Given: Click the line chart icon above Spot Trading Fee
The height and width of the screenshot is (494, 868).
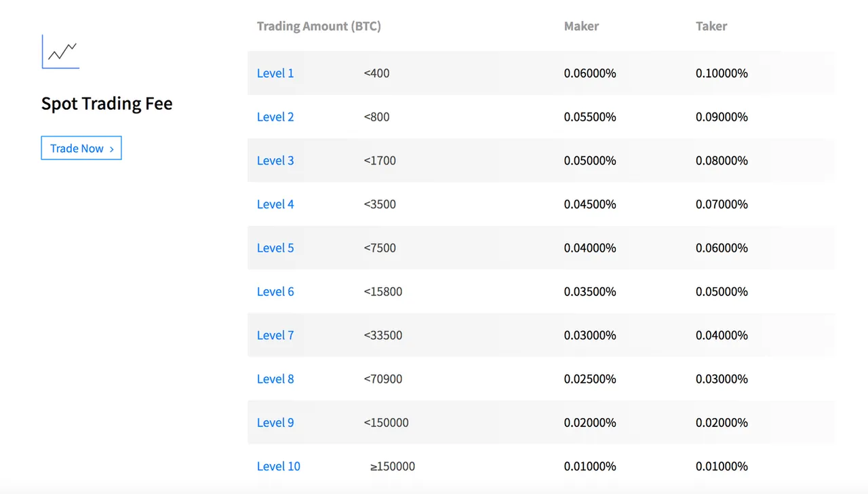Looking at the screenshot, I should [x=60, y=52].
